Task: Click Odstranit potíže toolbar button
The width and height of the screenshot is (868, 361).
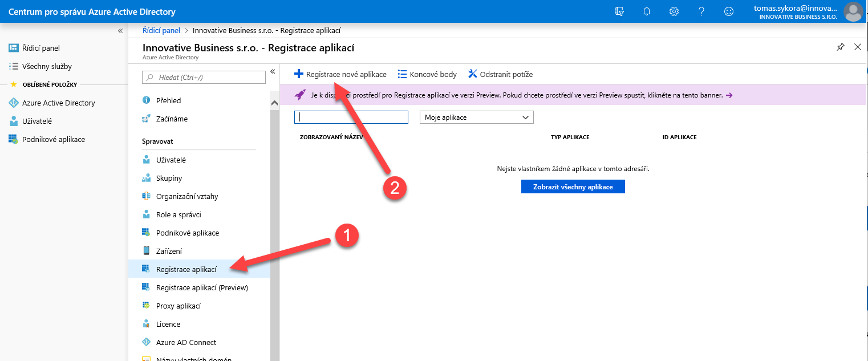Action: click(500, 74)
